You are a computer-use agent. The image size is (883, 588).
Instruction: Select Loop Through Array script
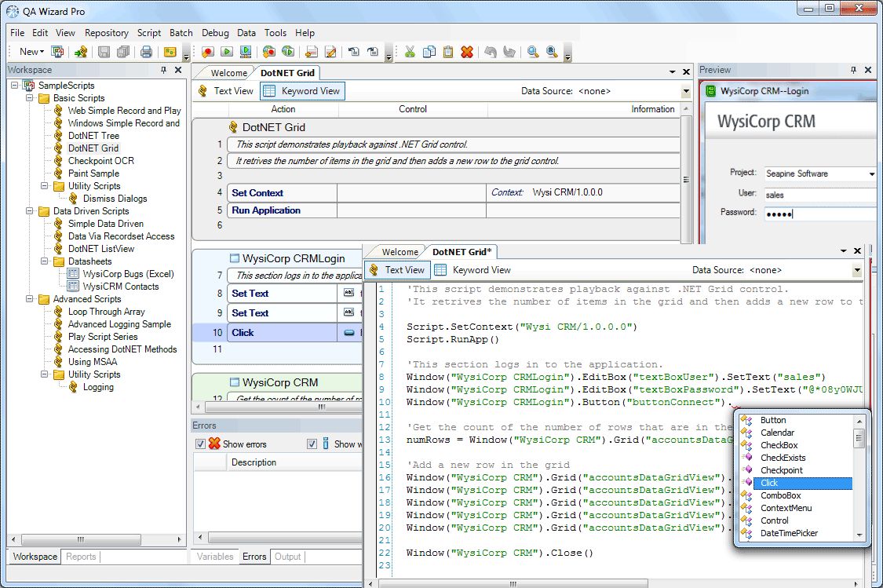point(107,312)
